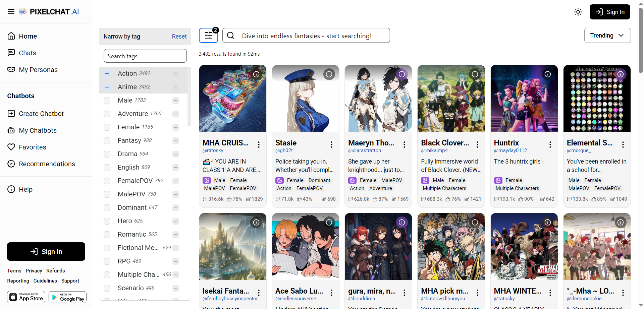Check the English tag checkbox
644x309 pixels.
tap(107, 168)
